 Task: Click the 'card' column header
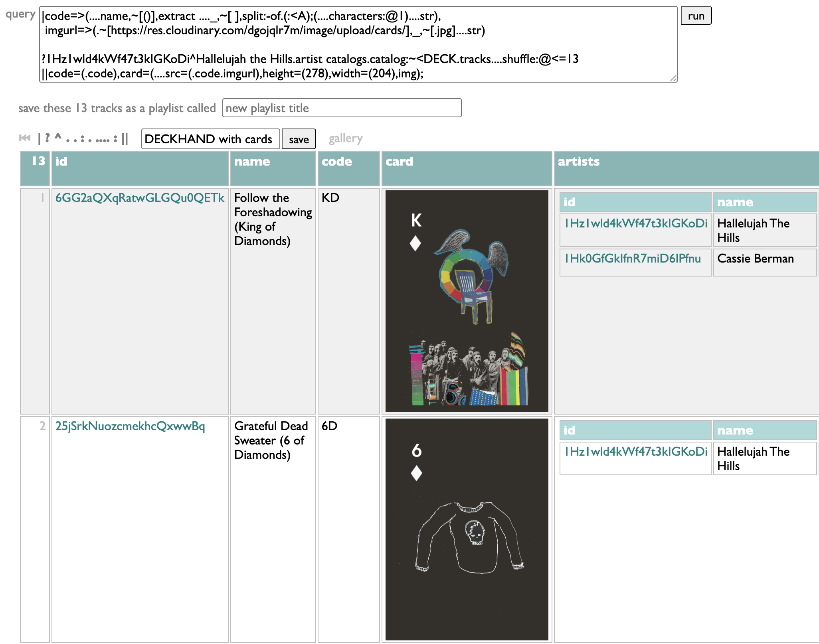click(467, 168)
